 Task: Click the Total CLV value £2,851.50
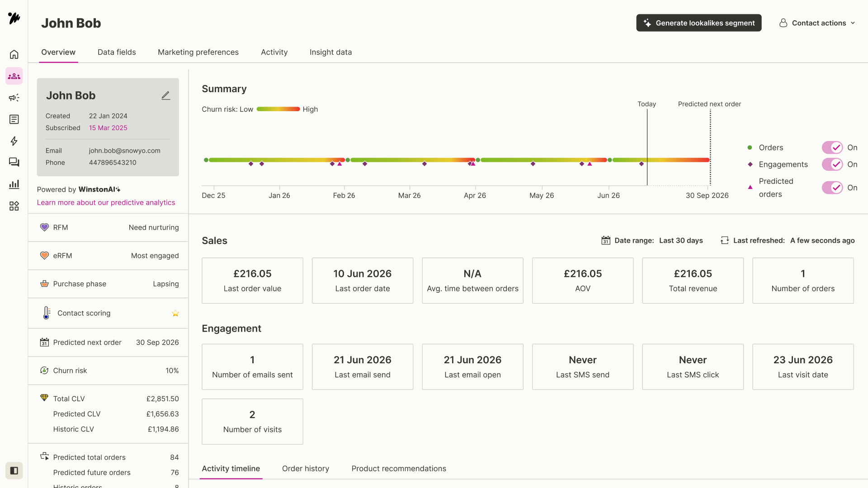click(x=163, y=399)
